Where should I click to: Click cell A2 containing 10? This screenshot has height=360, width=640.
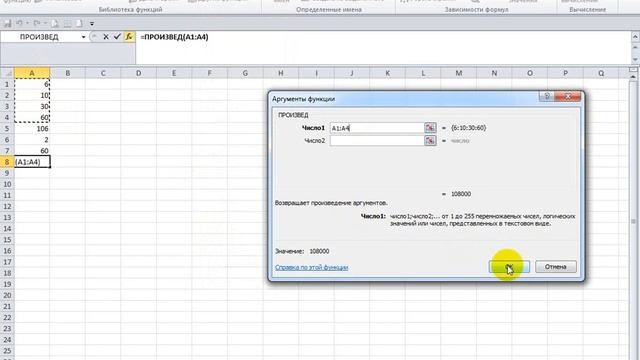tap(32, 95)
